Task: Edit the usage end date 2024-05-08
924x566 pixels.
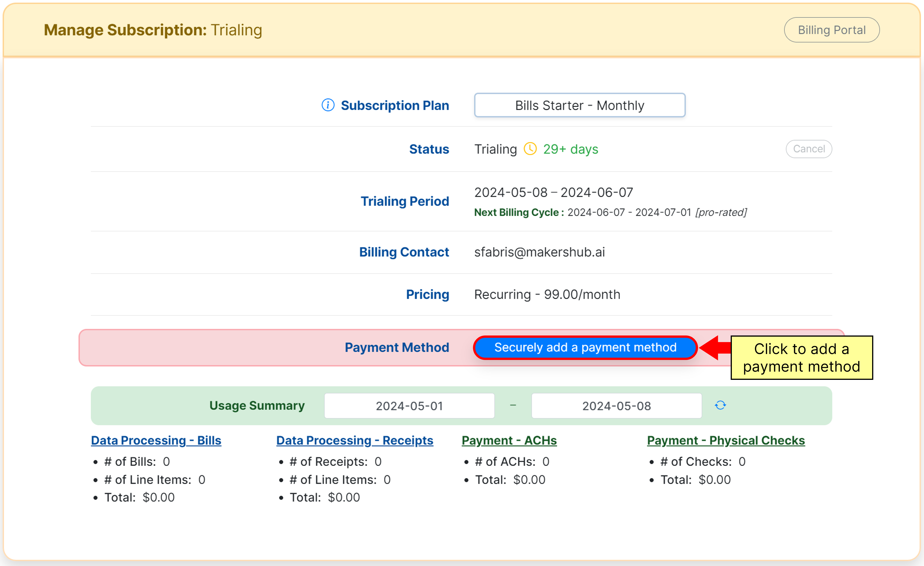Action: pos(616,406)
